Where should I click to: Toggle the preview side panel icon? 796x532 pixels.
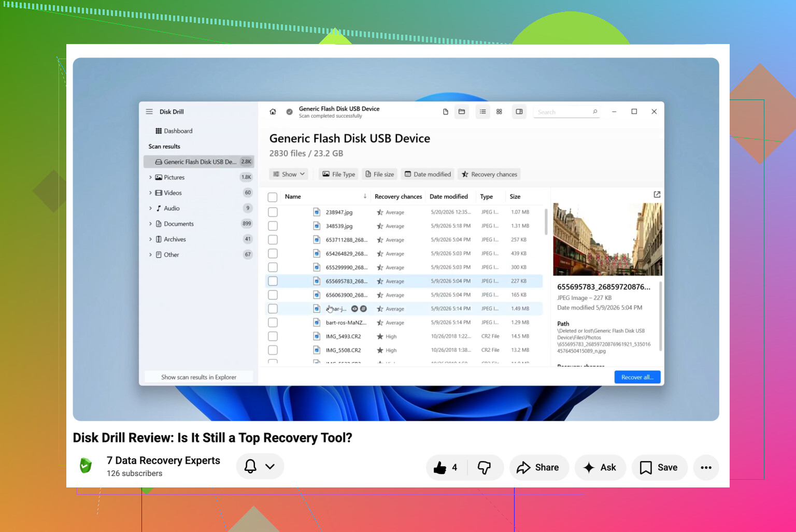[519, 111]
